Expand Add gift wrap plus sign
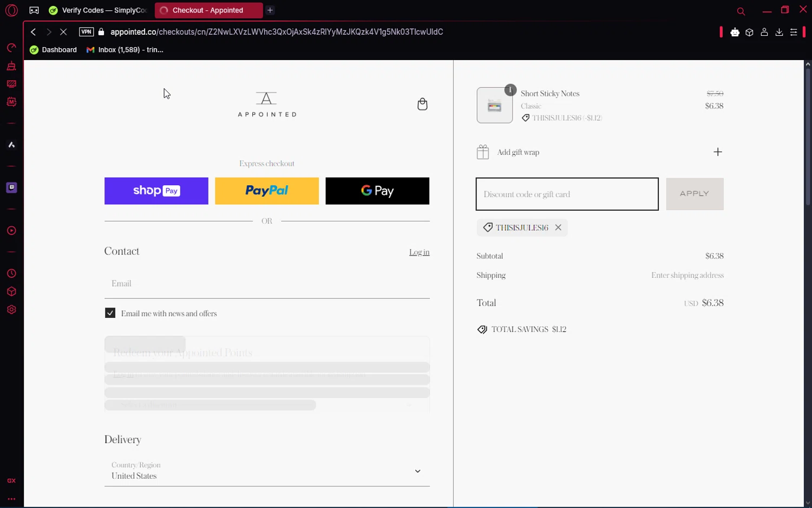Image resolution: width=812 pixels, height=508 pixels. tap(718, 152)
